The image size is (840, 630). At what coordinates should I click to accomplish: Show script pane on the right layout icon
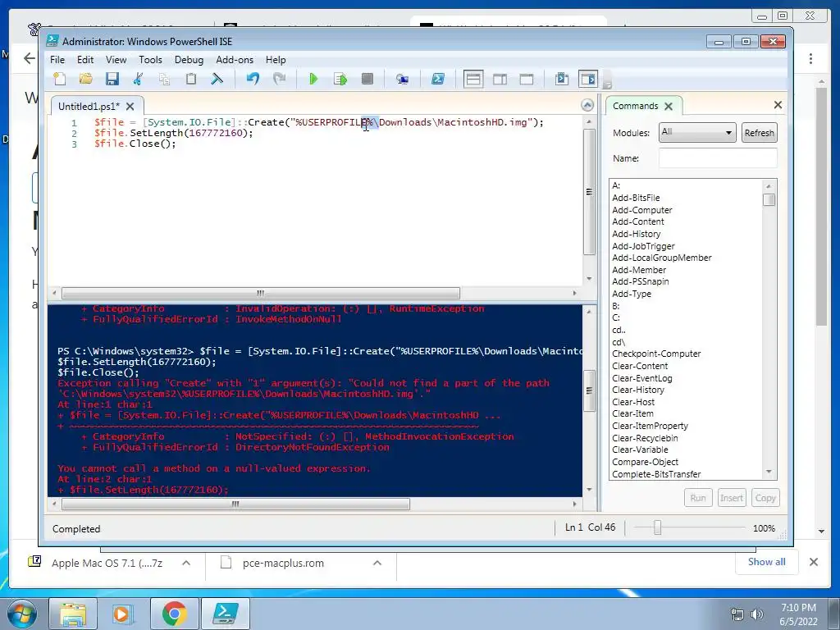[500, 80]
